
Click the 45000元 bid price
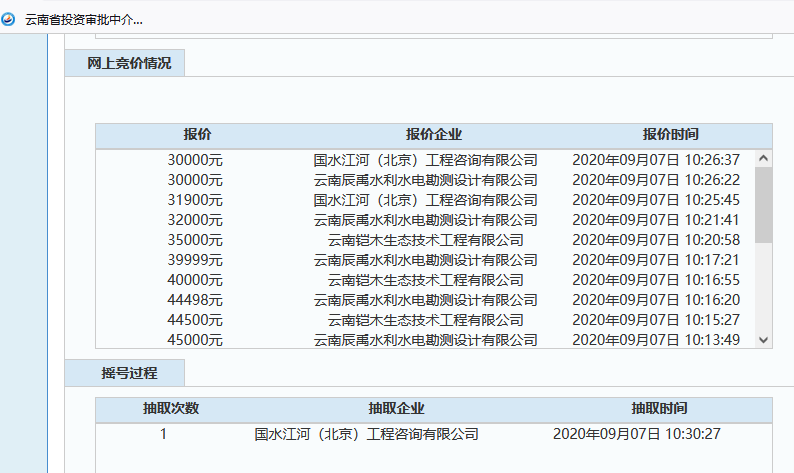click(195, 340)
